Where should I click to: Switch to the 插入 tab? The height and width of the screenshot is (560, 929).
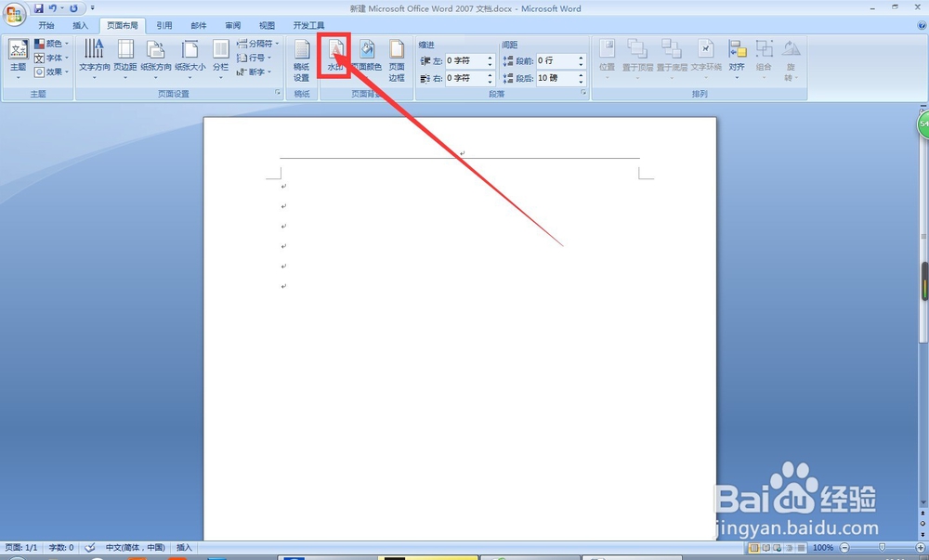pos(80,25)
